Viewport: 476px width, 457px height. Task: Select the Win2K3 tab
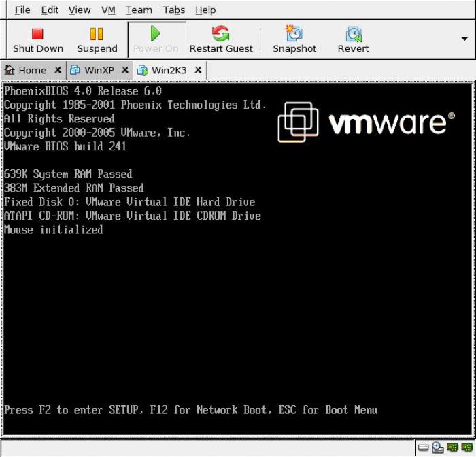click(x=169, y=71)
